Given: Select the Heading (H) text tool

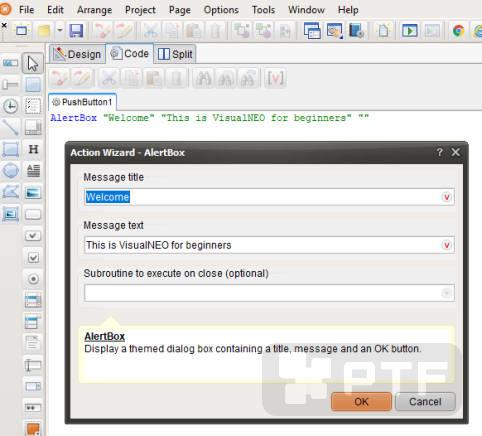Looking at the screenshot, I should [33, 149].
